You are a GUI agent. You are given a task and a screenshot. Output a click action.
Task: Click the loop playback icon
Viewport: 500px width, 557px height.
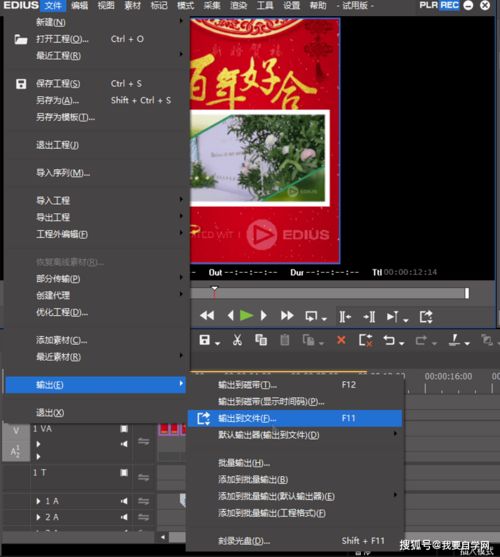click(311, 316)
